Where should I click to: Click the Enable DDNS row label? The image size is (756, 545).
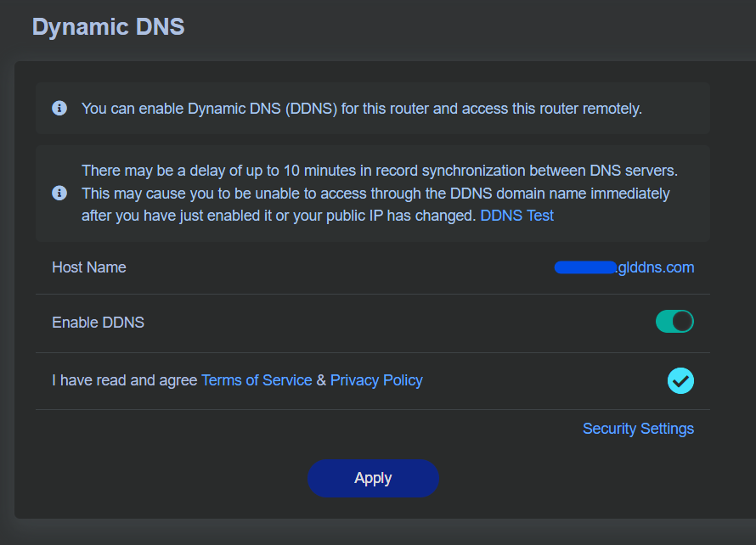tap(99, 322)
